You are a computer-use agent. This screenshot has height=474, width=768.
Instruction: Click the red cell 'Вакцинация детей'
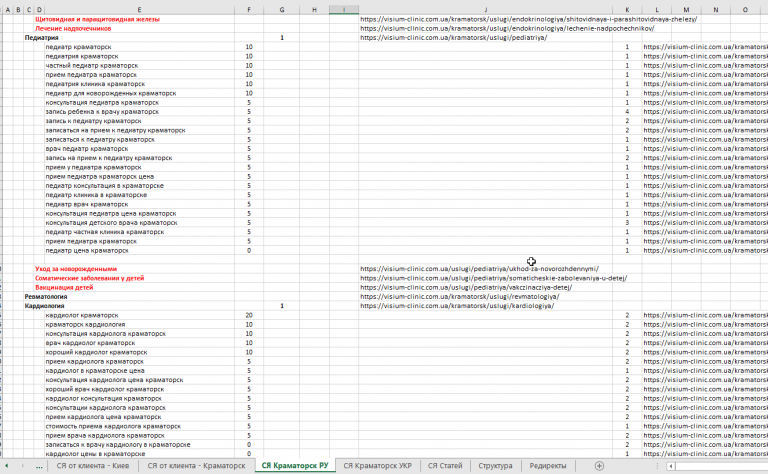pos(64,287)
